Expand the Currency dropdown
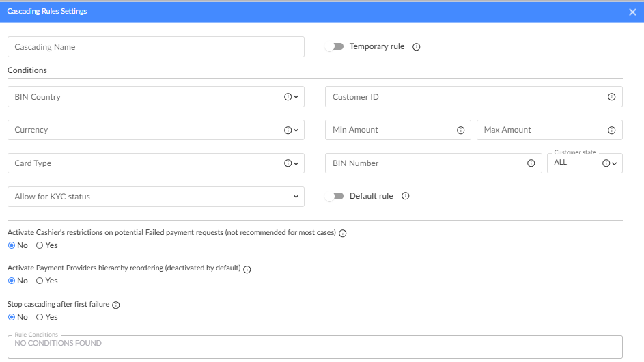The image size is (644, 362). [296, 130]
